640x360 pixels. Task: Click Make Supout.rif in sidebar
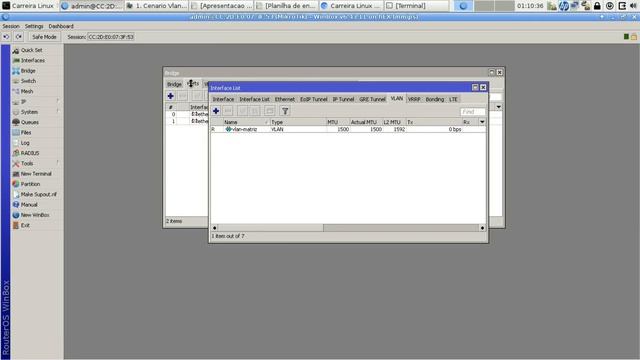pyautogui.click(x=38, y=194)
